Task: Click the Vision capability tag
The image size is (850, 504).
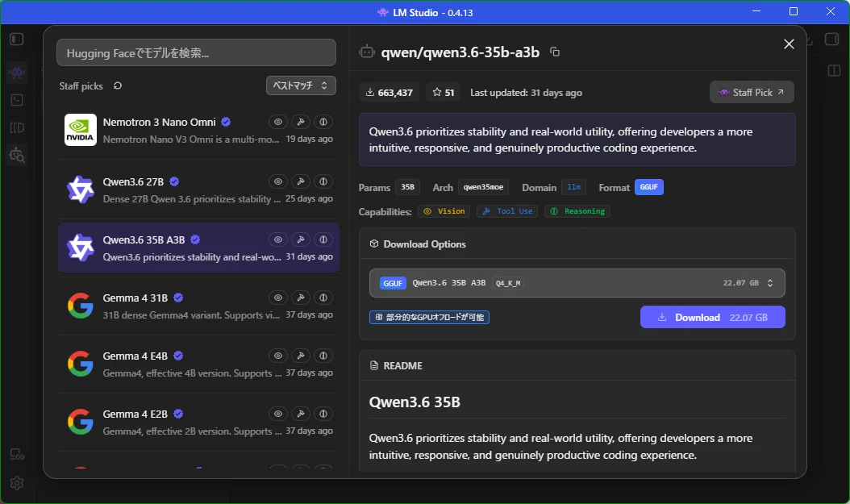Action: click(x=444, y=211)
